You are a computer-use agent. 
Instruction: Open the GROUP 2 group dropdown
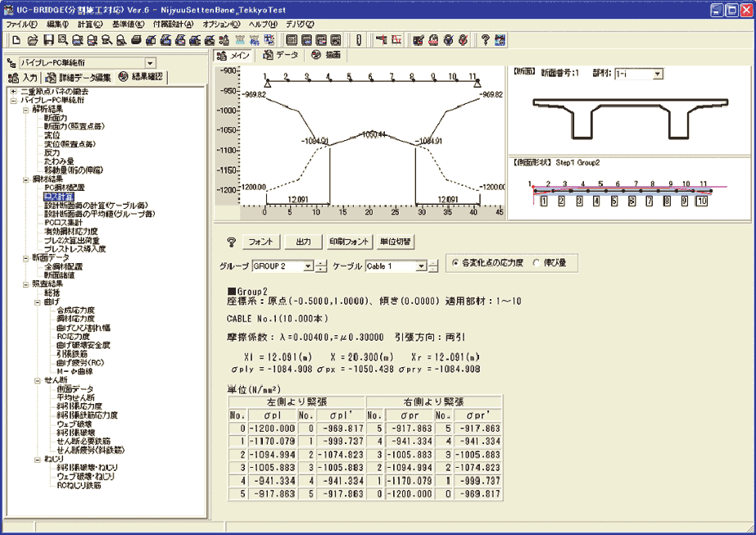pos(309,266)
